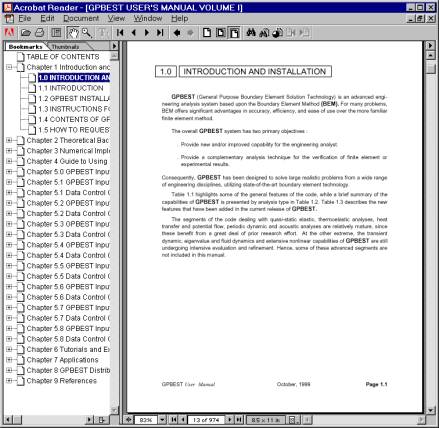This screenshot has width=439, height=428.
Task: Click the document icon beside File menu
Action: click(9, 19)
